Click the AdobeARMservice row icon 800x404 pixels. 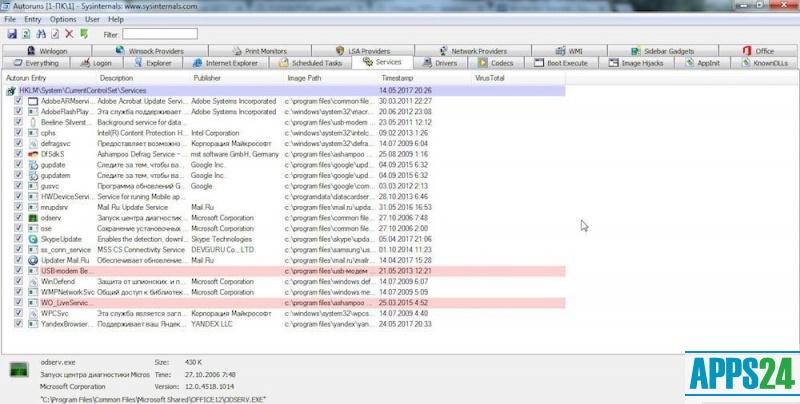[x=33, y=101]
